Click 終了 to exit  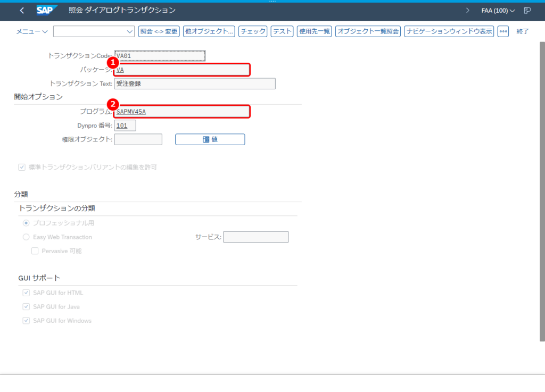coord(523,31)
